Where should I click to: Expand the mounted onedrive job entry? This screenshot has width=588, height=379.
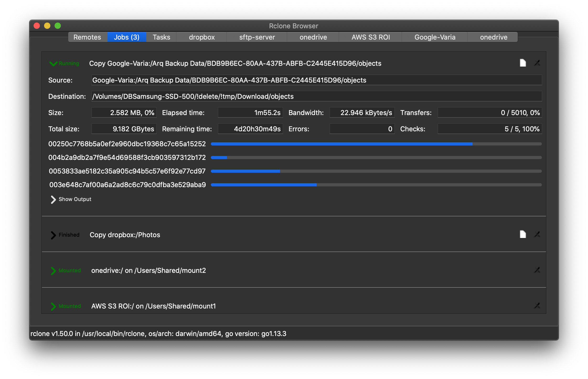(x=54, y=270)
